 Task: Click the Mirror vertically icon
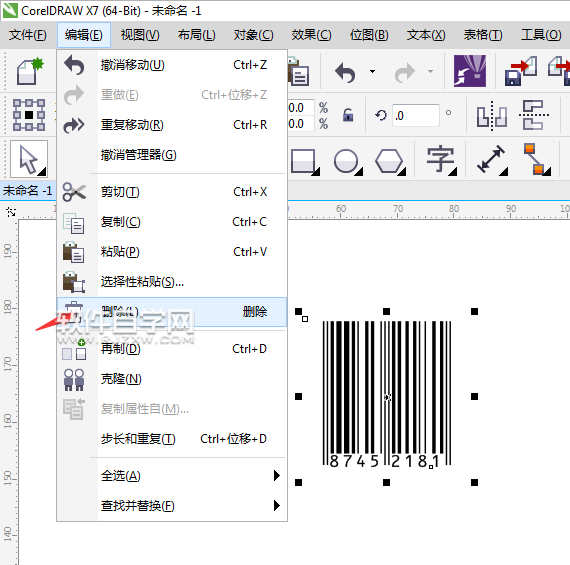(534, 115)
